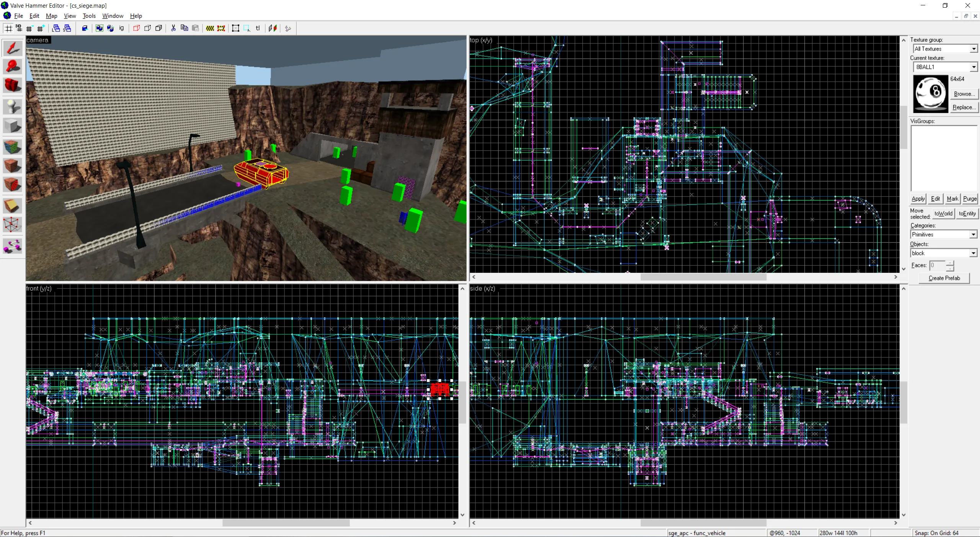Screen dimensions: 980x537
Task: Click the Replace texture button
Action: point(964,107)
